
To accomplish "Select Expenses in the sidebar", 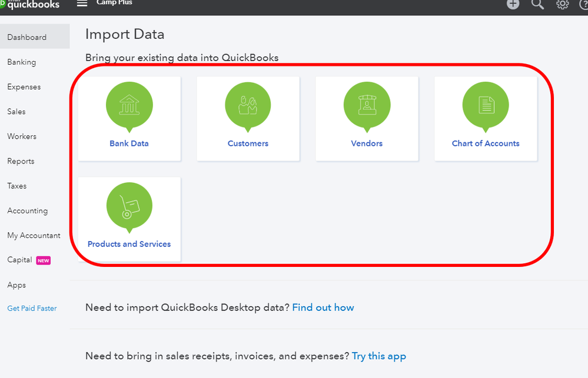I will (24, 87).
